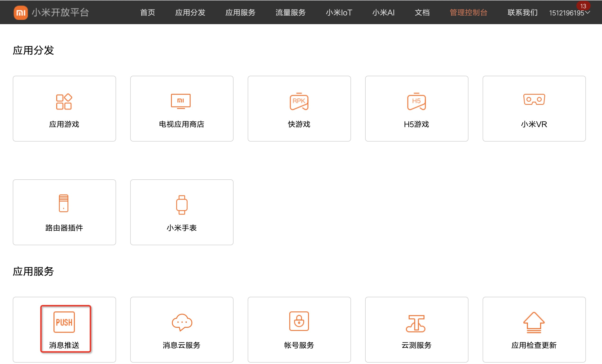Screen dimensions: 602x364
Task: Open the 小米VR headset icon
Action: click(x=534, y=99)
